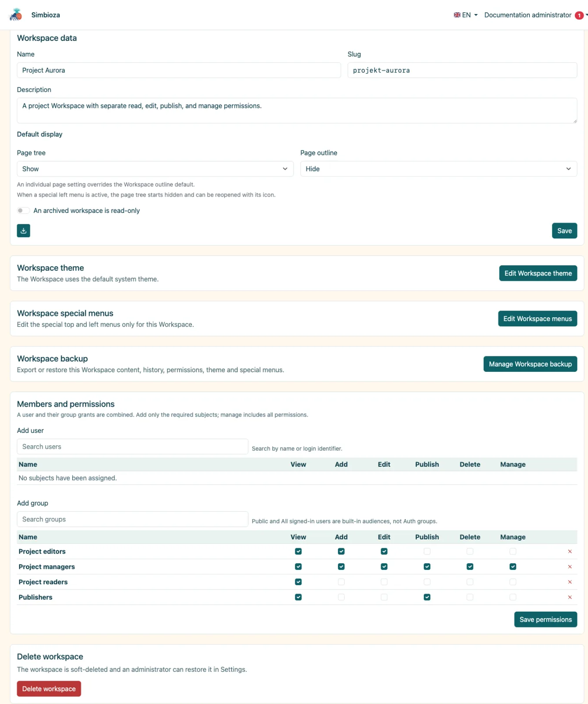Click the Search groups field
The width and height of the screenshot is (588, 704).
[x=132, y=519]
